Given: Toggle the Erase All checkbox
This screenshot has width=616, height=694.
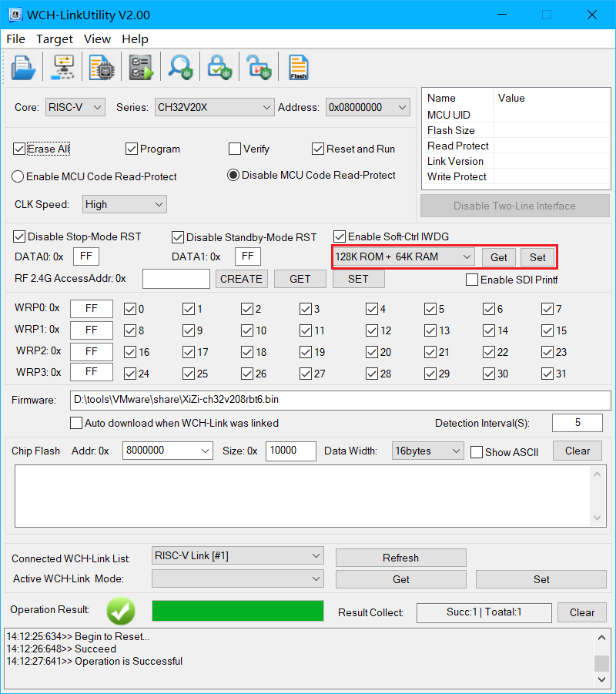Looking at the screenshot, I should click(19, 149).
